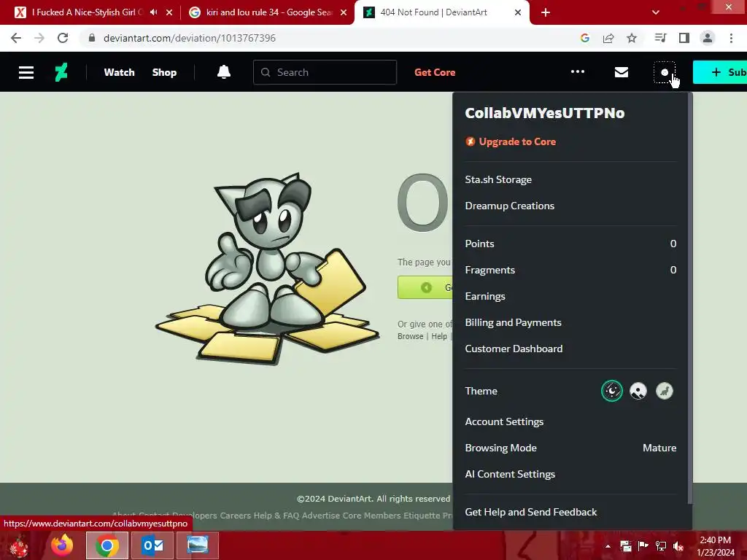
Task: Go back with browser back arrow
Action: pos(16,38)
